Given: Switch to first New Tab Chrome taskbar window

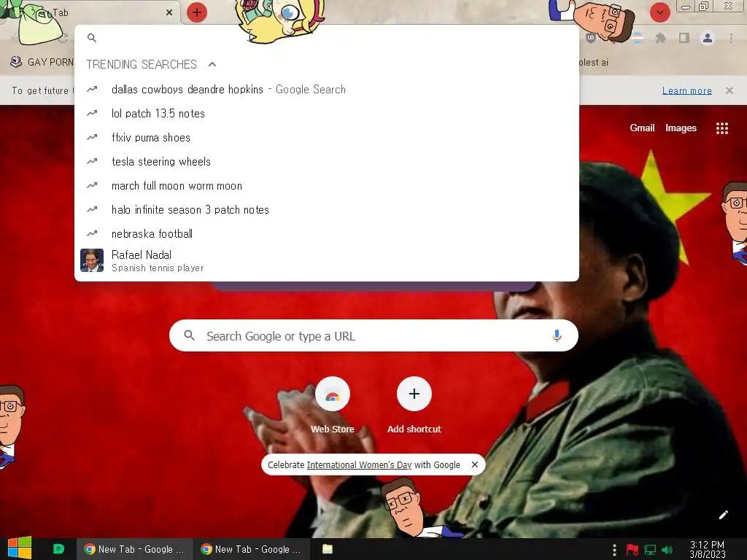Looking at the screenshot, I should coord(135,549).
